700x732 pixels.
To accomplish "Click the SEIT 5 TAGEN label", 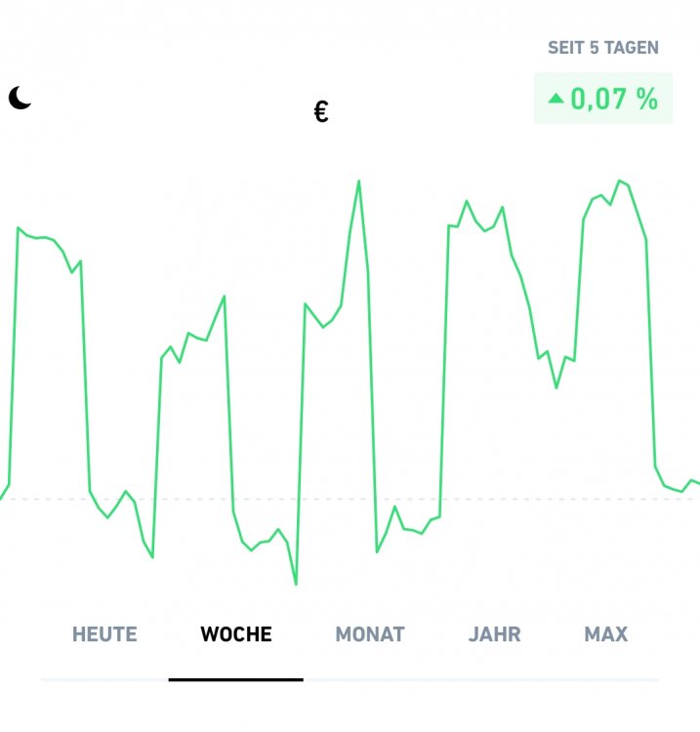I will click(602, 47).
